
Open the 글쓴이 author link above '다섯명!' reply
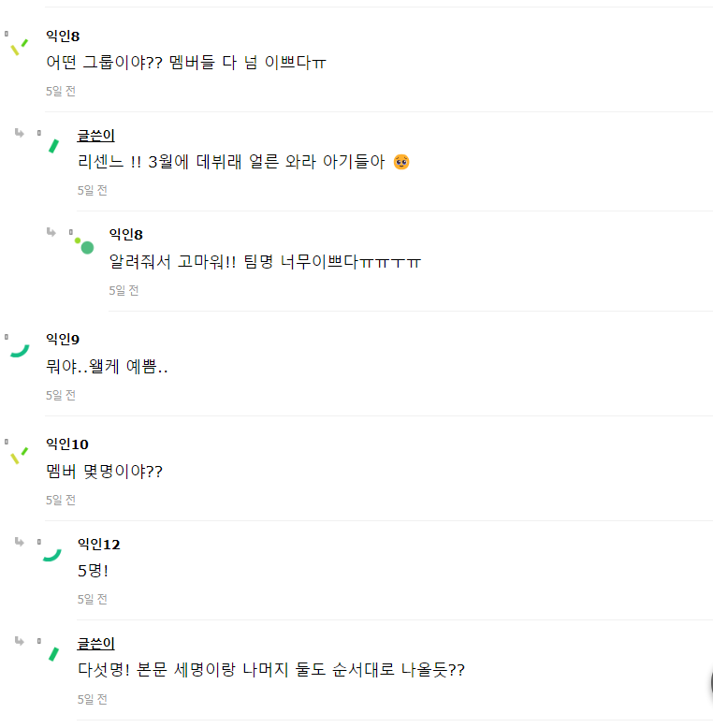pyautogui.click(x=95, y=644)
